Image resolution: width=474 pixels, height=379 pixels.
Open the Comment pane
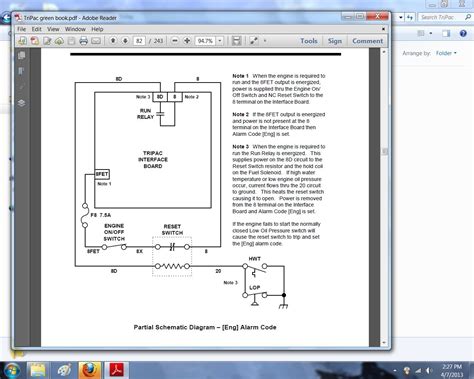point(368,41)
